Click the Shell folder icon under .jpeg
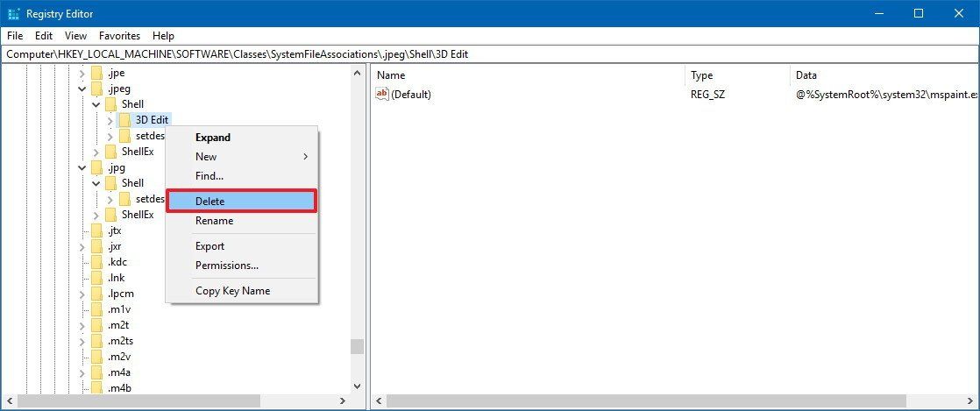The width and height of the screenshot is (980, 411). pos(110,104)
